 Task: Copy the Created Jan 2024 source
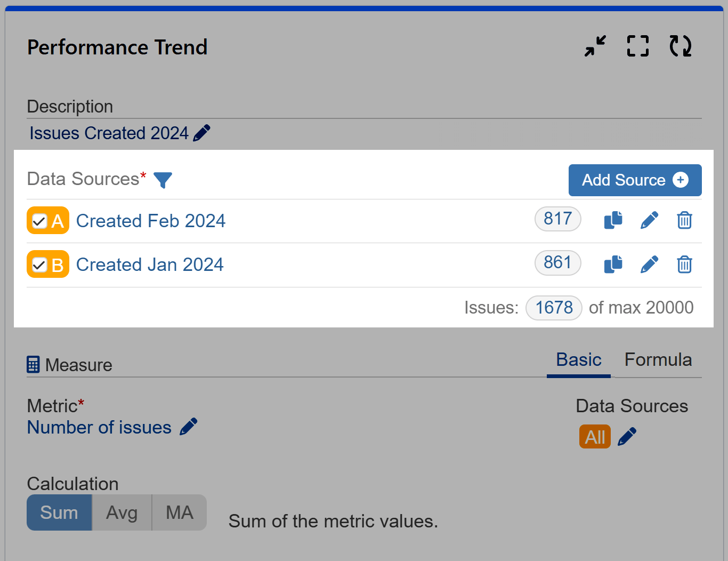(613, 263)
